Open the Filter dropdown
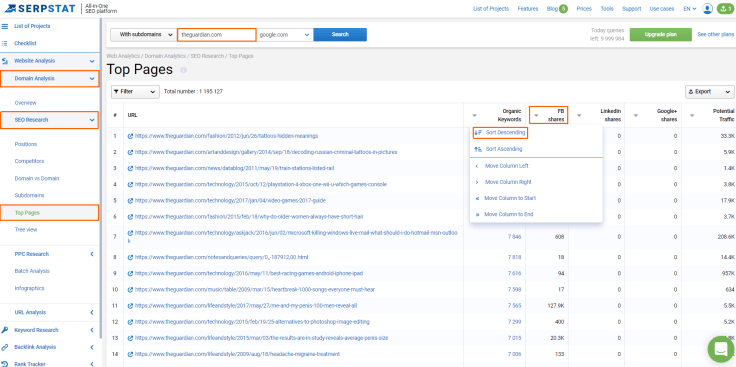This screenshot has width=736, height=367. pos(135,92)
